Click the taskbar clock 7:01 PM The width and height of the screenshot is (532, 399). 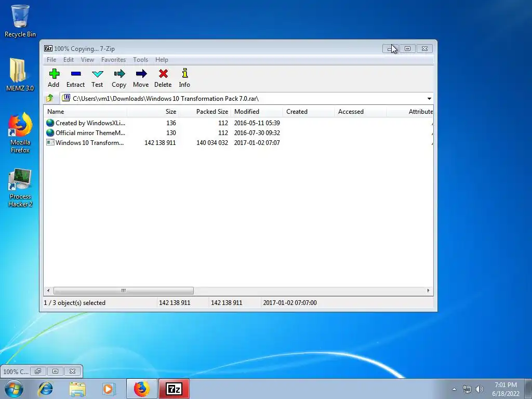pyautogui.click(x=506, y=385)
